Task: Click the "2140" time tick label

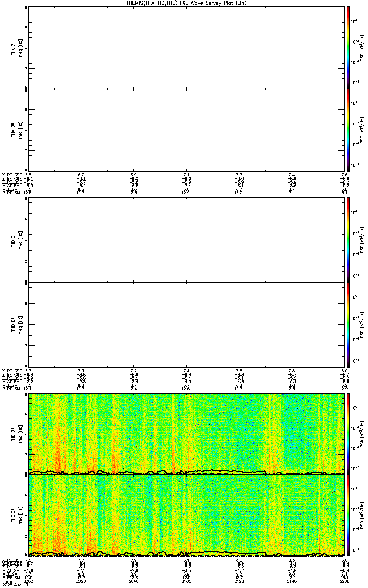Action: [291, 581]
